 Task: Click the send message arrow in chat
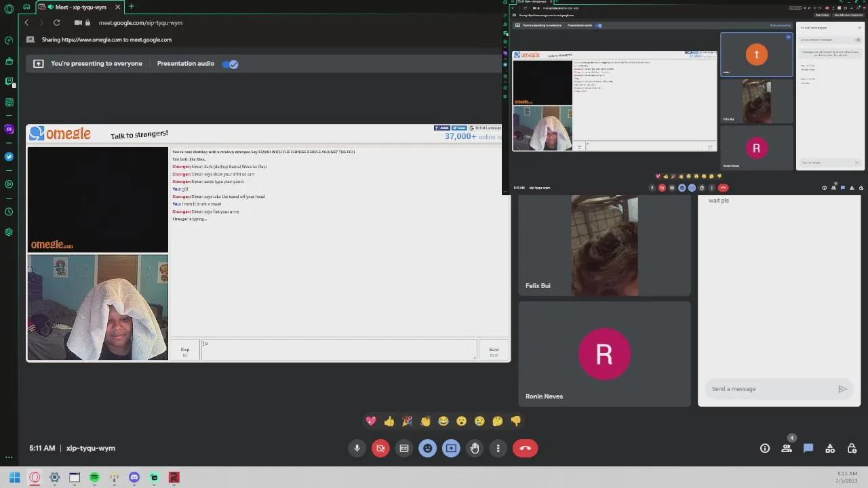tap(842, 389)
